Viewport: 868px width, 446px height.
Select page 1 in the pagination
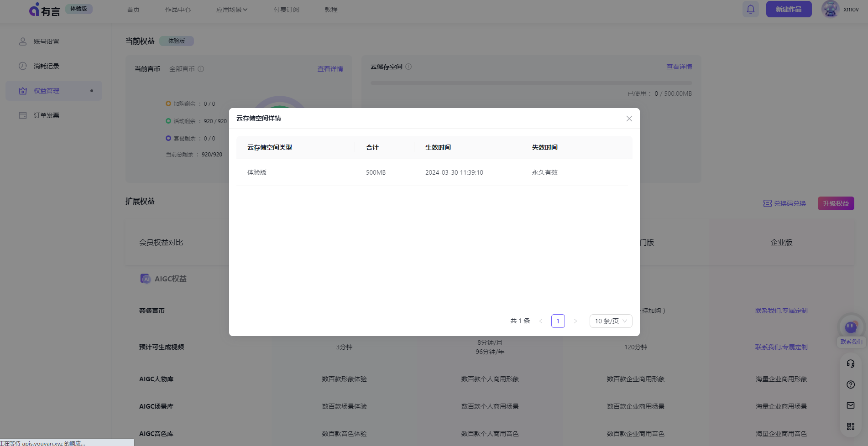558,321
